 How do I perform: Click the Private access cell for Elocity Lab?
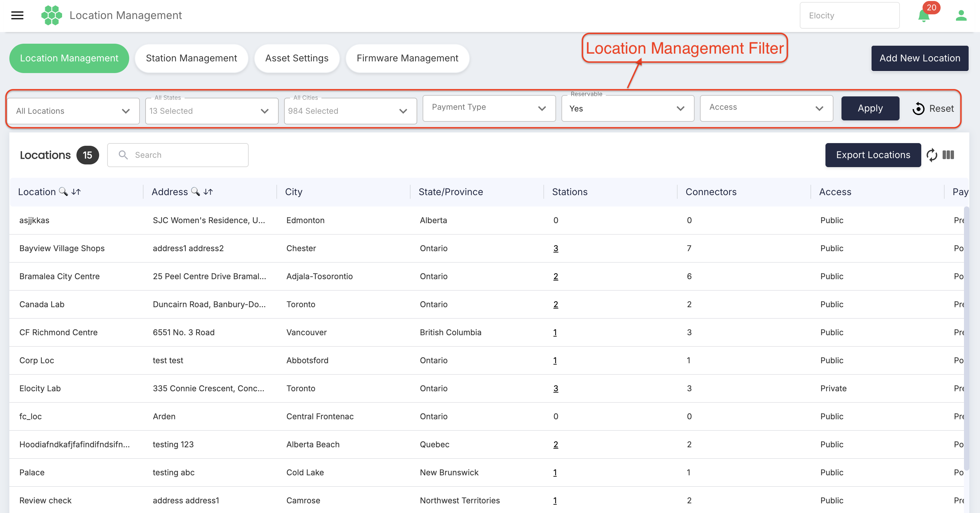click(833, 389)
